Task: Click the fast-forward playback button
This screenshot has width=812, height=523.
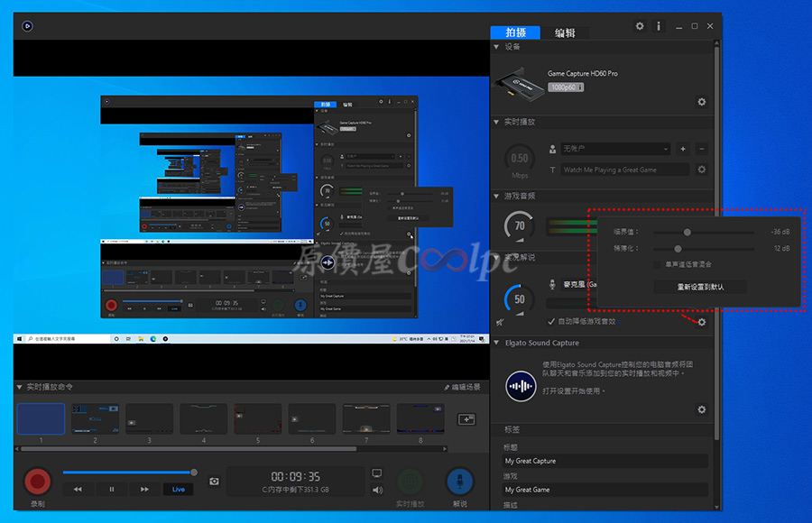Action: click(x=144, y=490)
